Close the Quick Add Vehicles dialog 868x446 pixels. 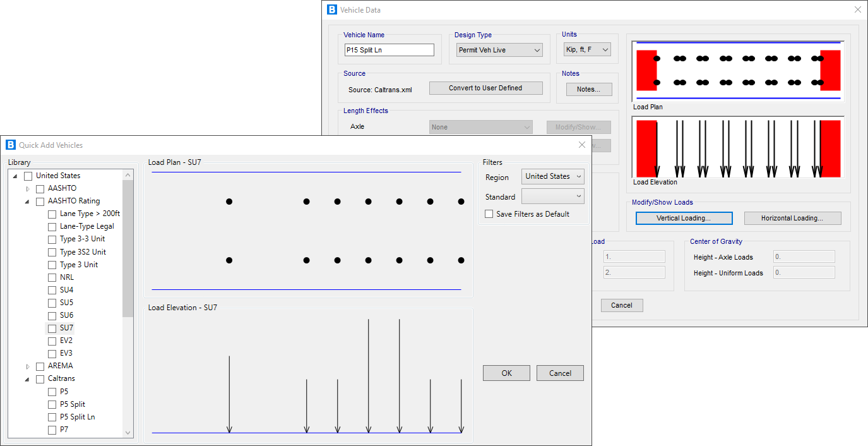tap(581, 145)
